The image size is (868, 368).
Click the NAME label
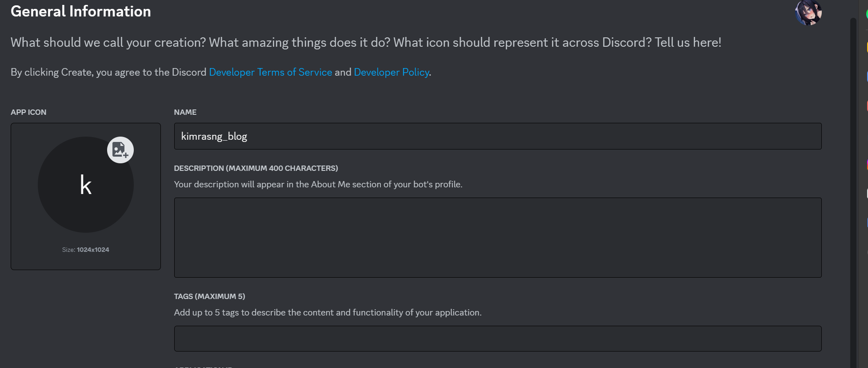(x=185, y=112)
